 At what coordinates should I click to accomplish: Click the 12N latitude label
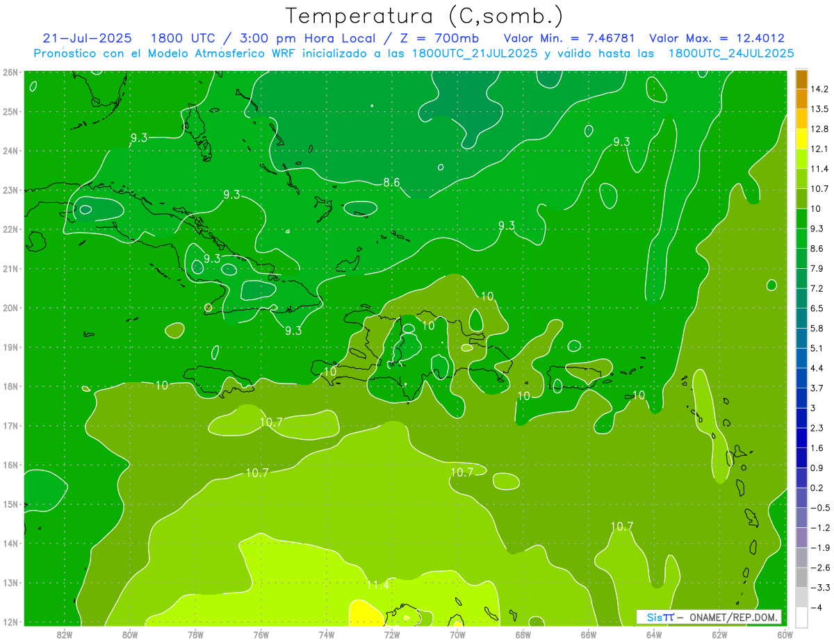pos(10,622)
